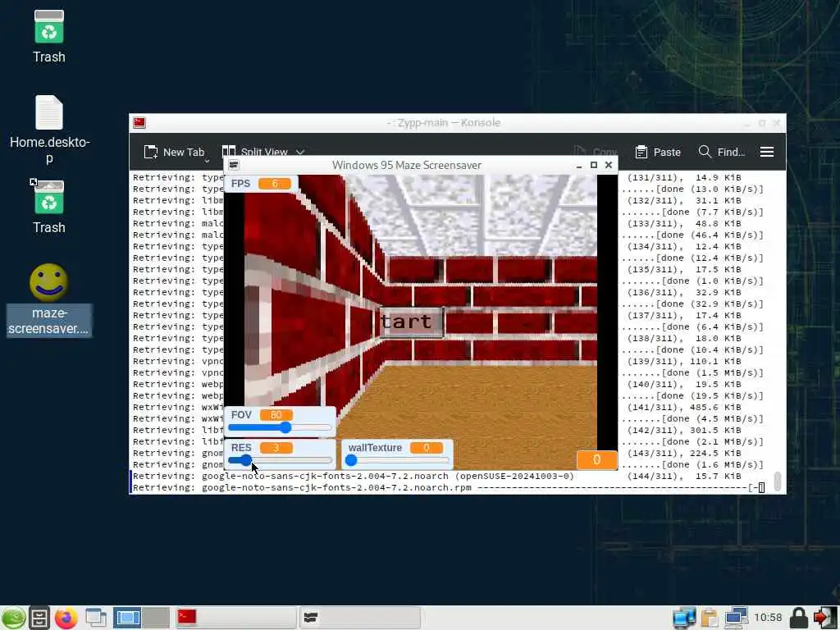Click the FPS value readout
840x630 pixels.
pyautogui.click(x=275, y=184)
